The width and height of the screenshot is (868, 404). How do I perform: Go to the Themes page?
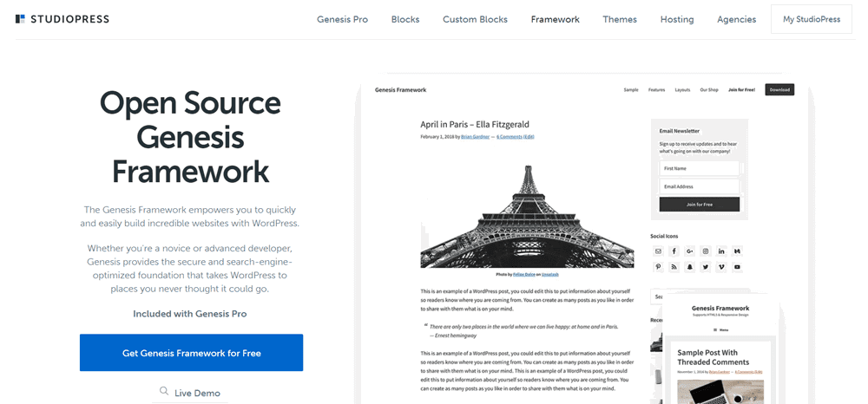pyautogui.click(x=620, y=19)
